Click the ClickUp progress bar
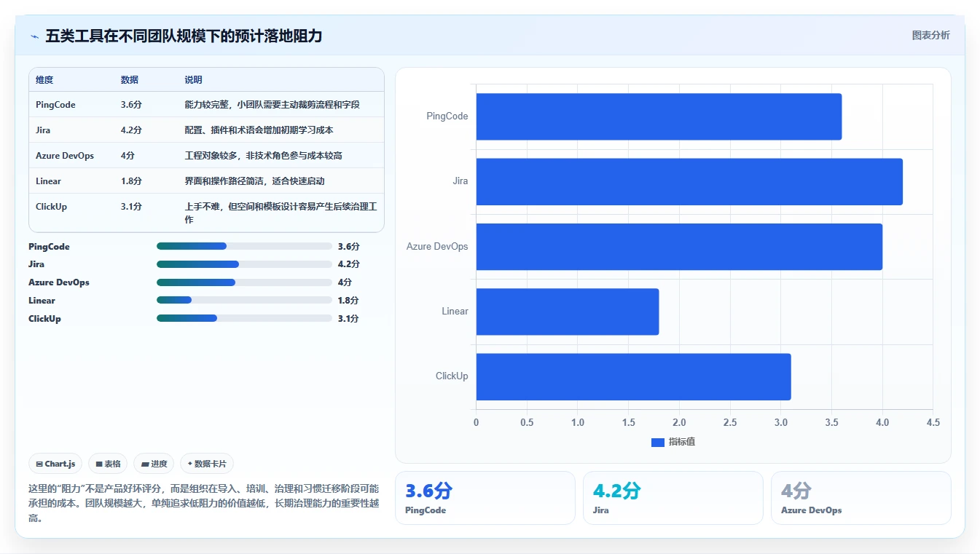980x554 pixels. tap(244, 318)
